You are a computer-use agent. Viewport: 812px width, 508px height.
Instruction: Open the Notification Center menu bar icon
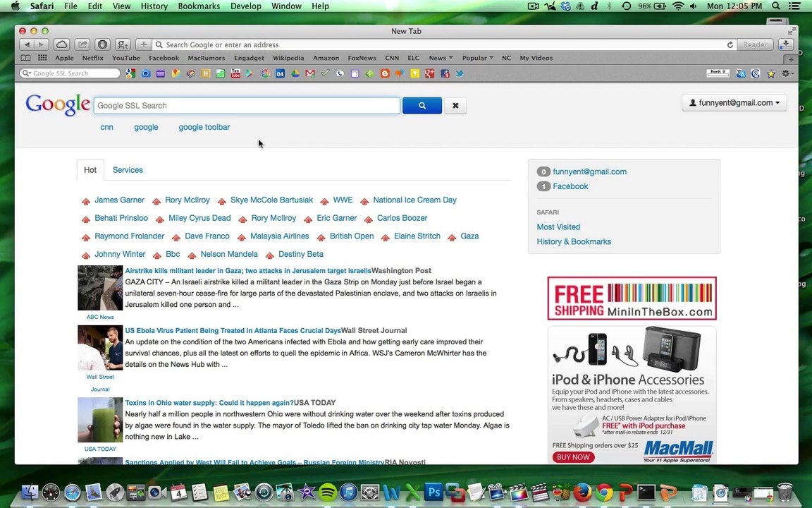pos(794,6)
